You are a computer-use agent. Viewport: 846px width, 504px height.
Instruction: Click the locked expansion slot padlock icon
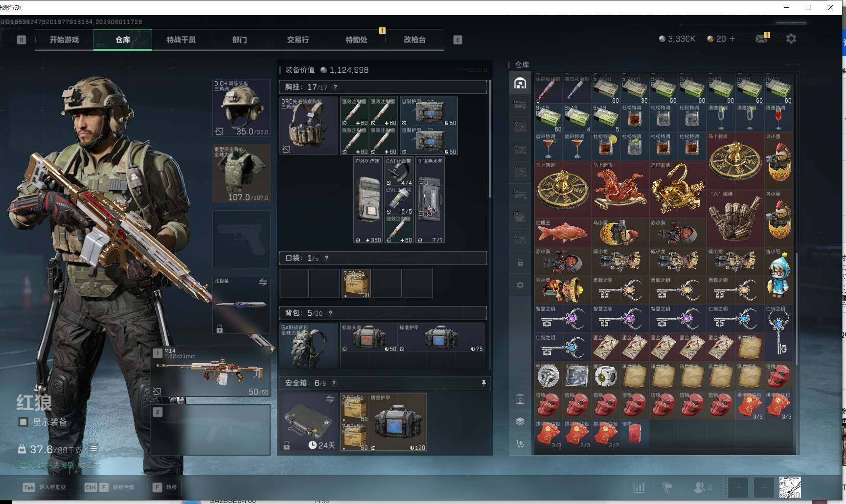[520, 263]
